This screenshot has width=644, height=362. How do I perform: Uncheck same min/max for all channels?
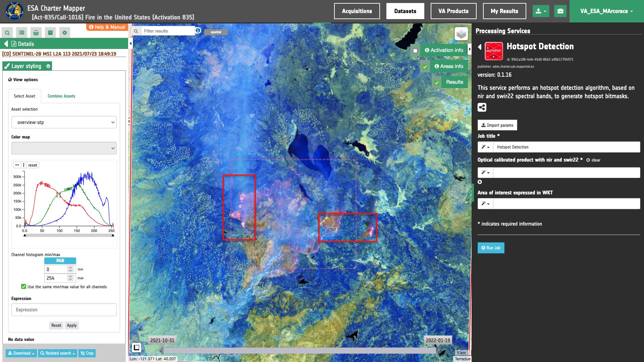[x=23, y=287]
